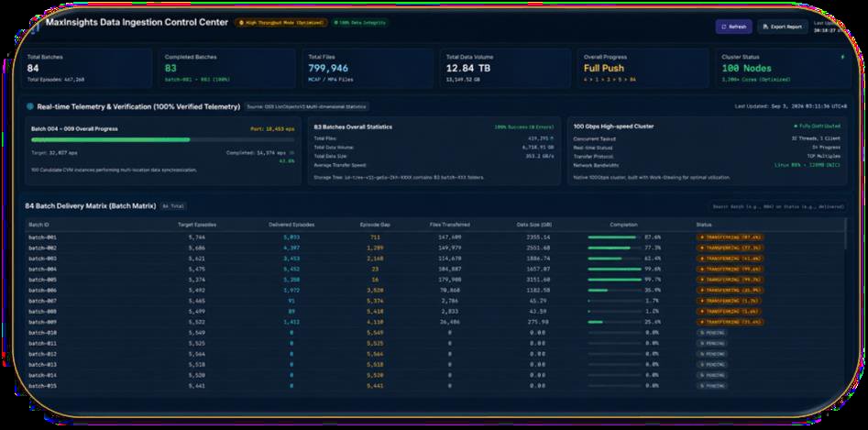Sort by the Target Episodes column header
Viewport: 868px width, 430px height.
coord(197,225)
